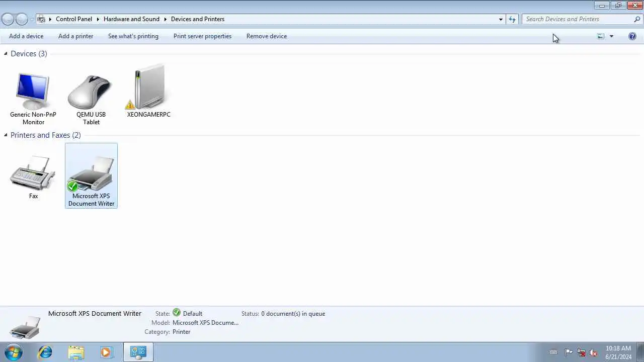
Task: Open Windows Media Player from taskbar
Action: (106, 352)
